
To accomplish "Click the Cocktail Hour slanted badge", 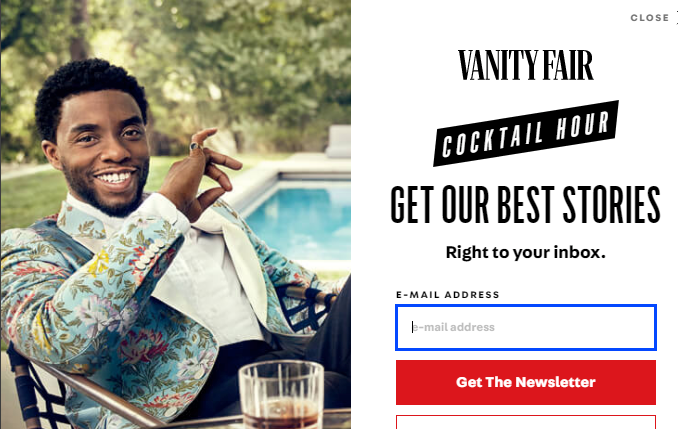I will (x=526, y=133).
